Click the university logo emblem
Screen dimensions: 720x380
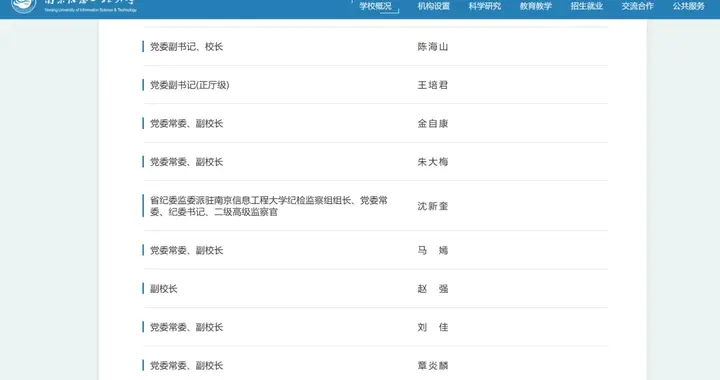point(23,6)
